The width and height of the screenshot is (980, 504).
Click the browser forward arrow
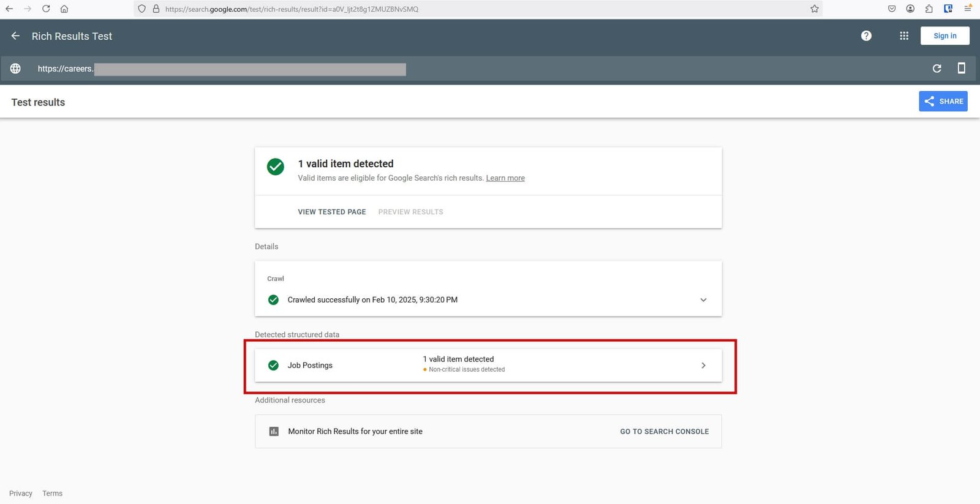point(28,9)
